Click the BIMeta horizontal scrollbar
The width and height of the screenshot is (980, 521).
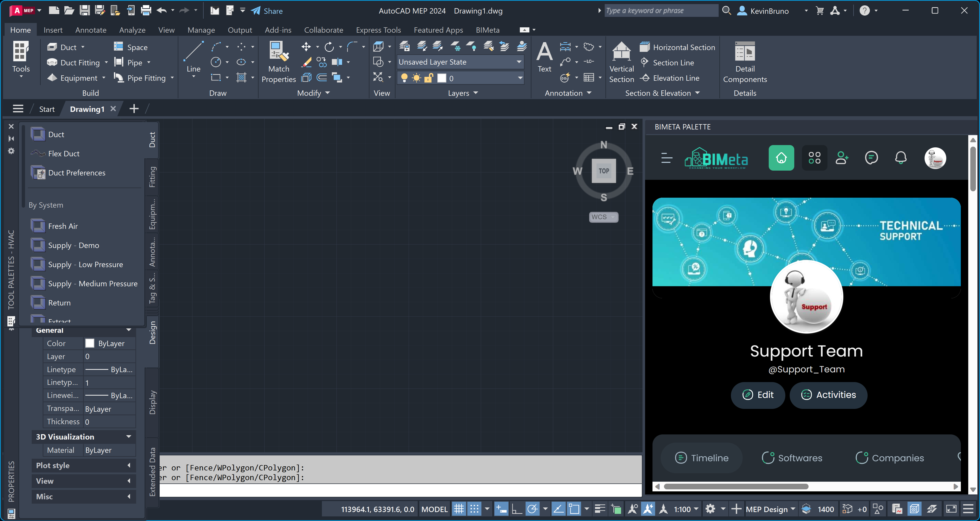pyautogui.click(x=736, y=486)
